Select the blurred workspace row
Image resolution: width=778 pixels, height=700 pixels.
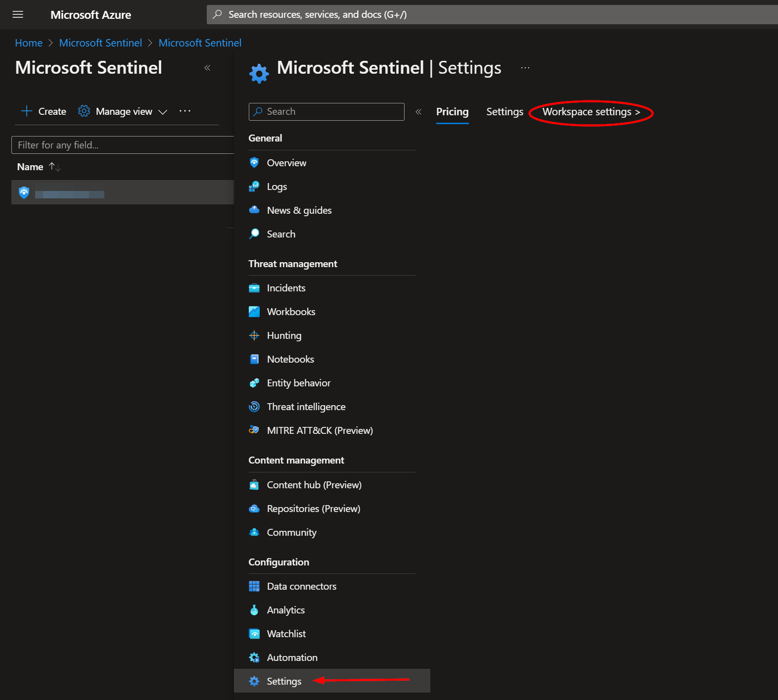[x=123, y=192]
